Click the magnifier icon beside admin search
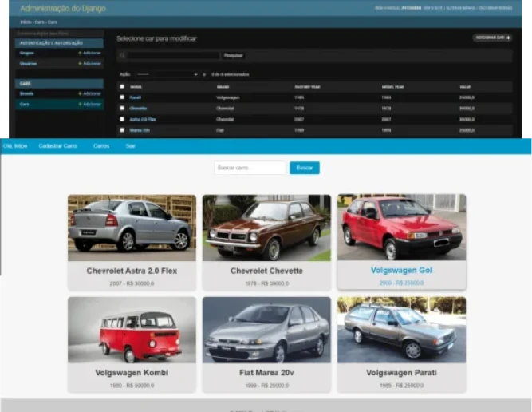Screen dimensions: 532x412 tap(122, 56)
